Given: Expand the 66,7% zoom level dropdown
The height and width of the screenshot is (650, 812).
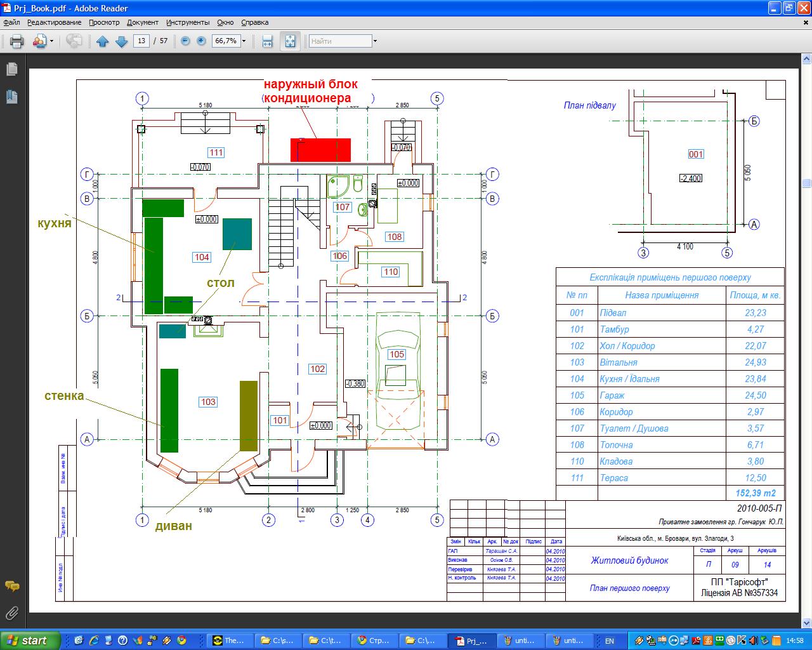Looking at the screenshot, I should 244,41.
